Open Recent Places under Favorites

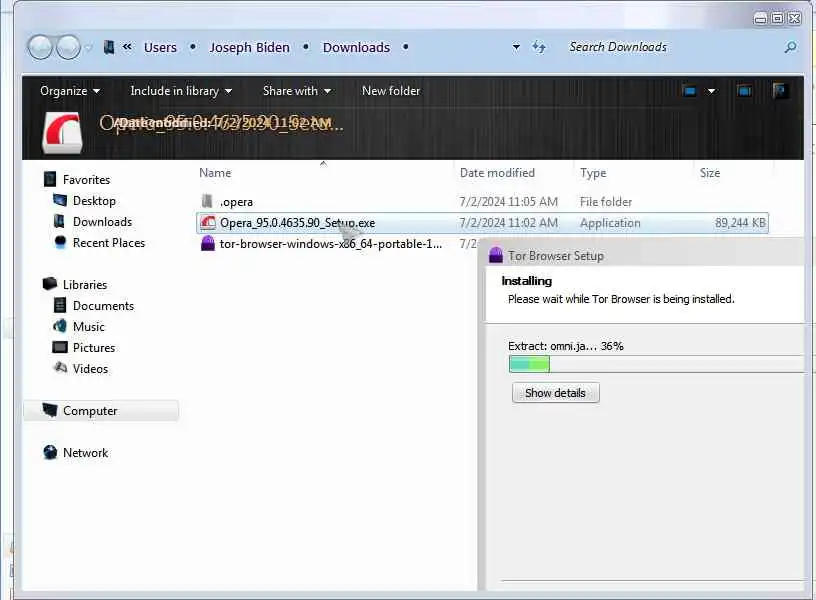(x=109, y=242)
